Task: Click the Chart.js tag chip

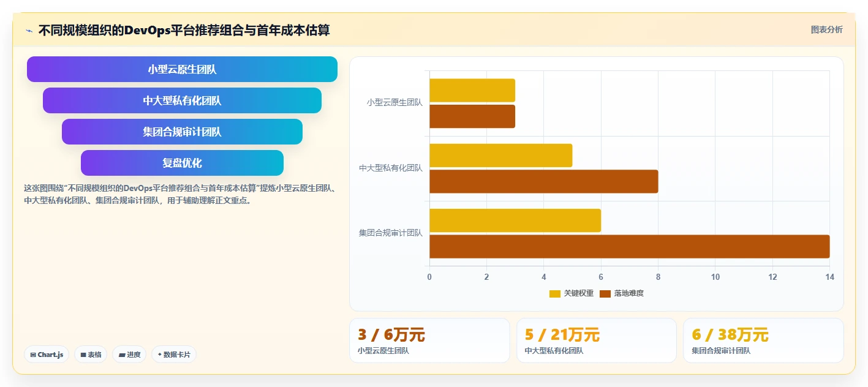Action: (47, 355)
